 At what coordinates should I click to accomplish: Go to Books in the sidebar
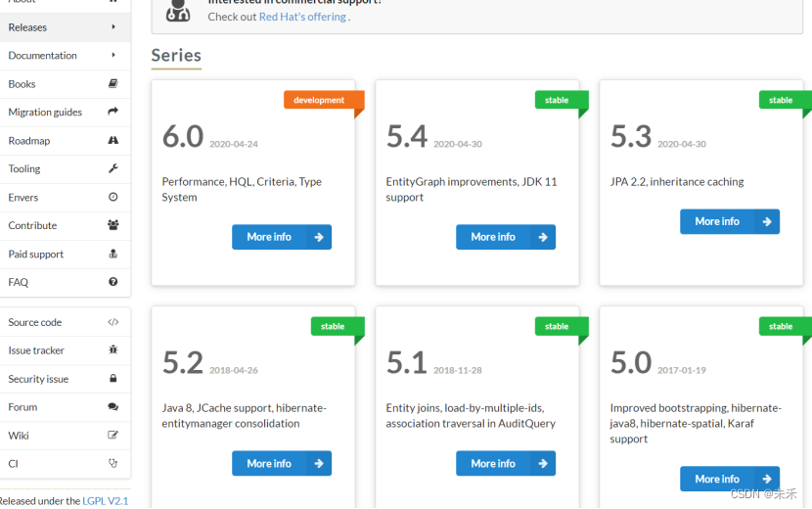[x=66, y=84]
